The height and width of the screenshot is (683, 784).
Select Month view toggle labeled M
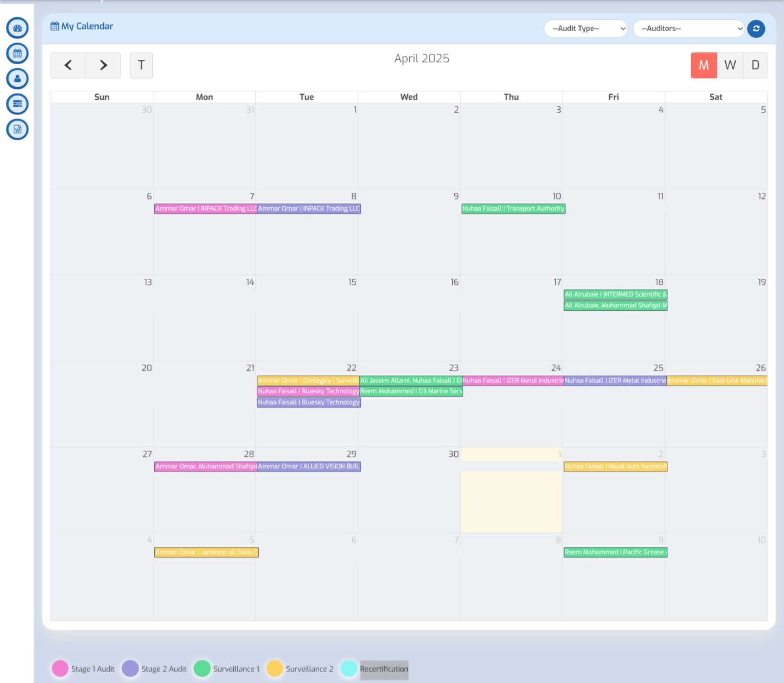704,65
